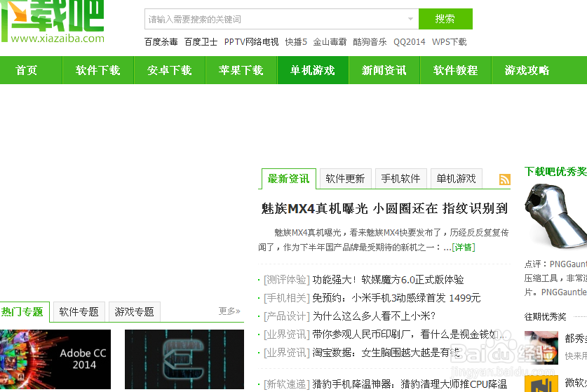
Task: Open the Adobe CC 2014 thumbnail
Action: 55,360
